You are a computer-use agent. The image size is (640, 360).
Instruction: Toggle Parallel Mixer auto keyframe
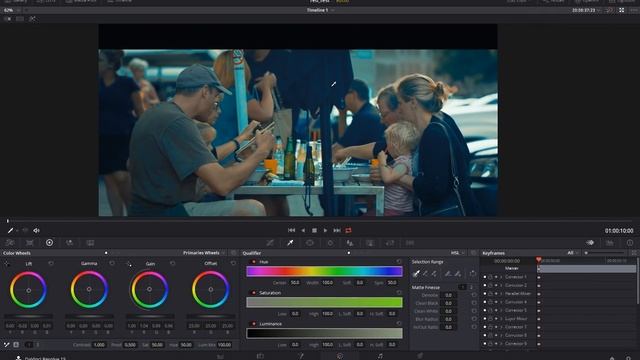click(x=496, y=293)
